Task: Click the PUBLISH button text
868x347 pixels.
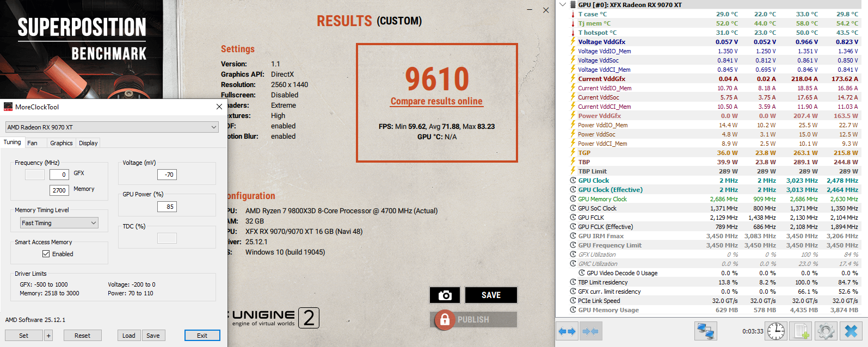Action: tap(473, 320)
